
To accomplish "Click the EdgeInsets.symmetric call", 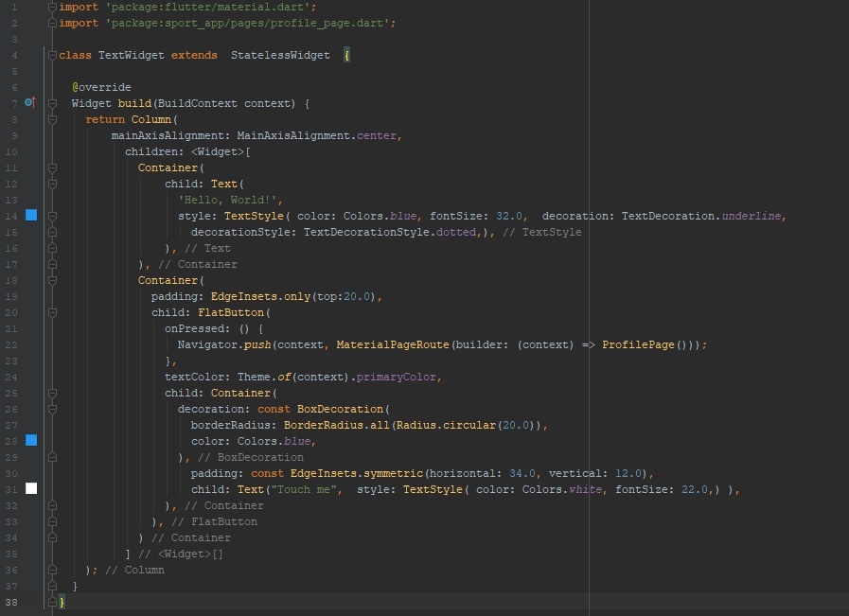I will coord(356,474).
